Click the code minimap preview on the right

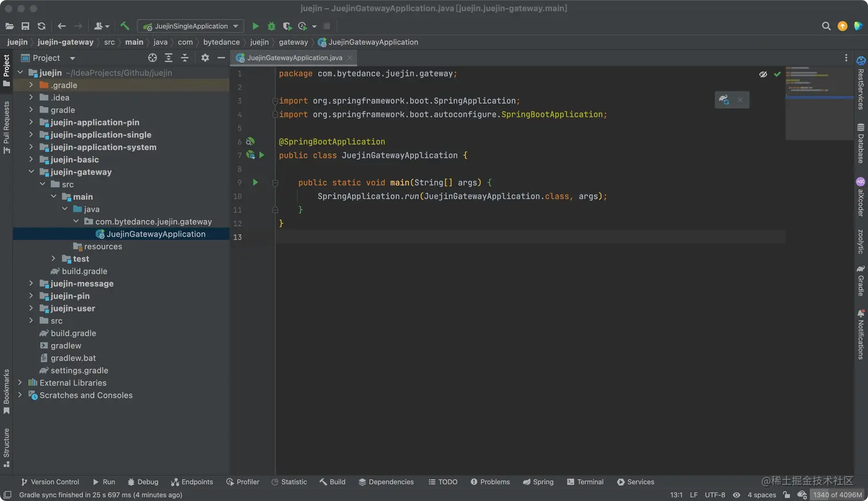tap(819, 103)
